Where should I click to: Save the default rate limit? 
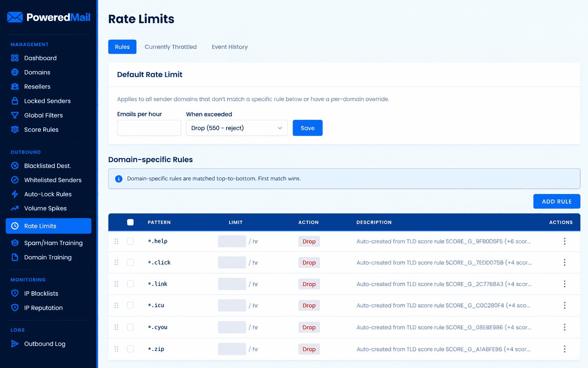coord(308,128)
